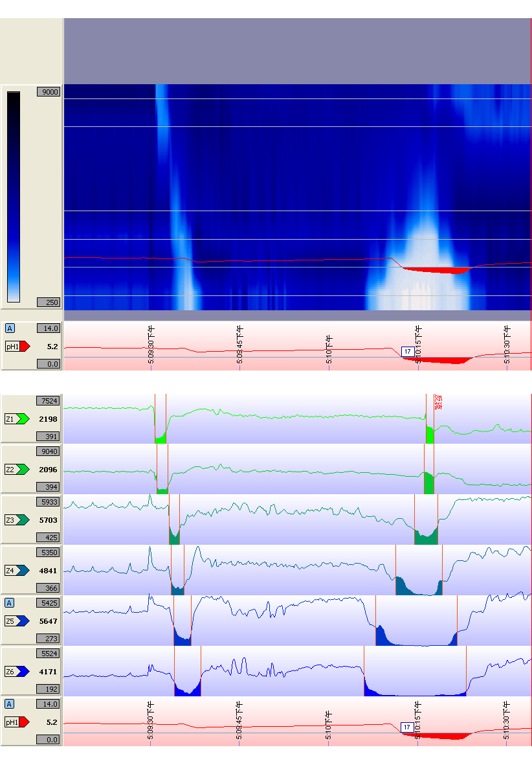Click Z5 upper scale value 5425
532x765 pixels.
(49, 603)
